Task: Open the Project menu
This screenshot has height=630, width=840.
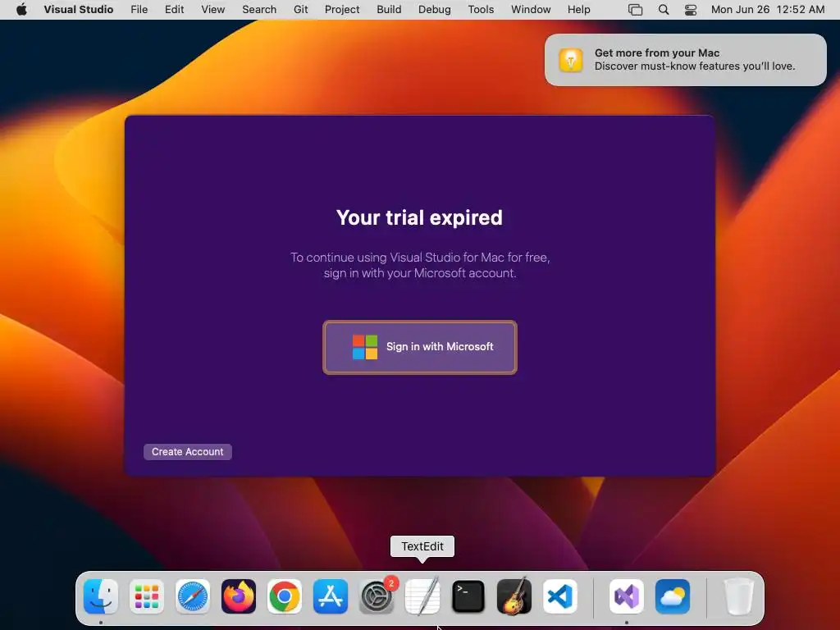Action: point(342,10)
